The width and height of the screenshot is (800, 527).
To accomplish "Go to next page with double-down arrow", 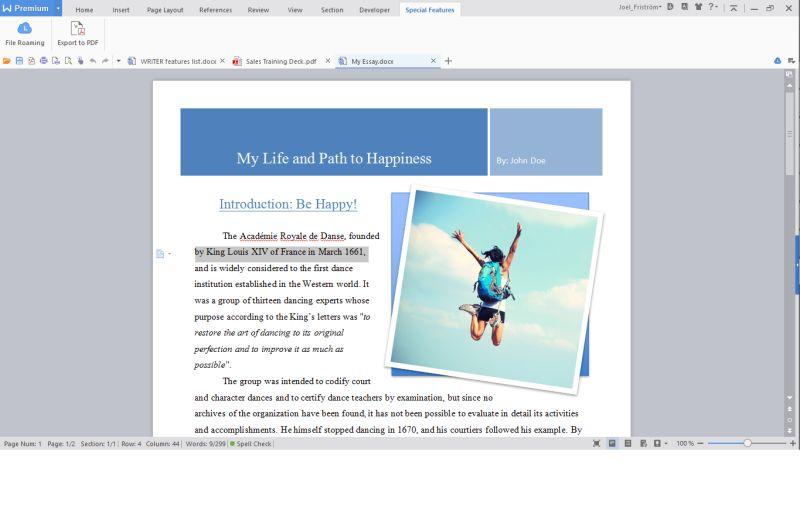I will [790, 431].
